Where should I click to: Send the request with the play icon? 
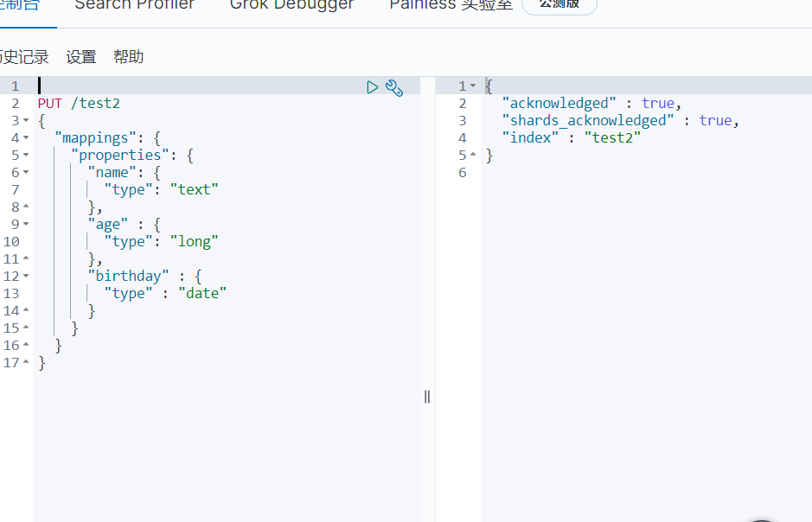pos(373,86)
